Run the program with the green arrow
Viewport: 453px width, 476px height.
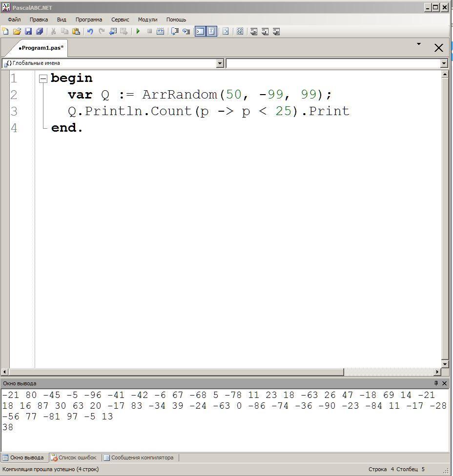(138, 31)
